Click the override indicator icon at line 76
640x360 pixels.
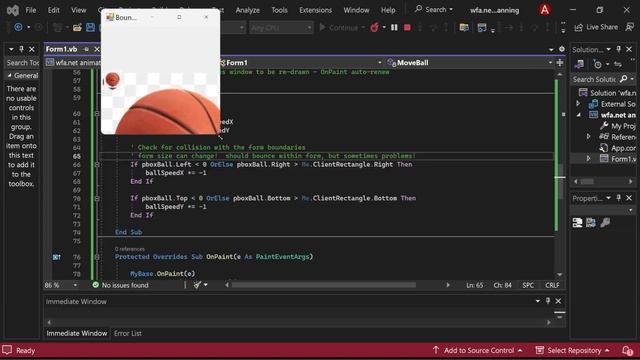pyautogui.click(x=56, y=257)
